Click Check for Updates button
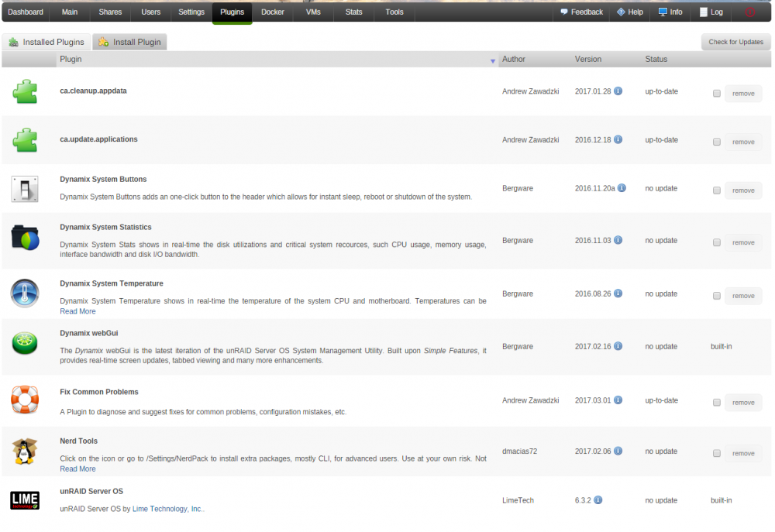The width and height of the screenshot is (775, 532). 736,42
